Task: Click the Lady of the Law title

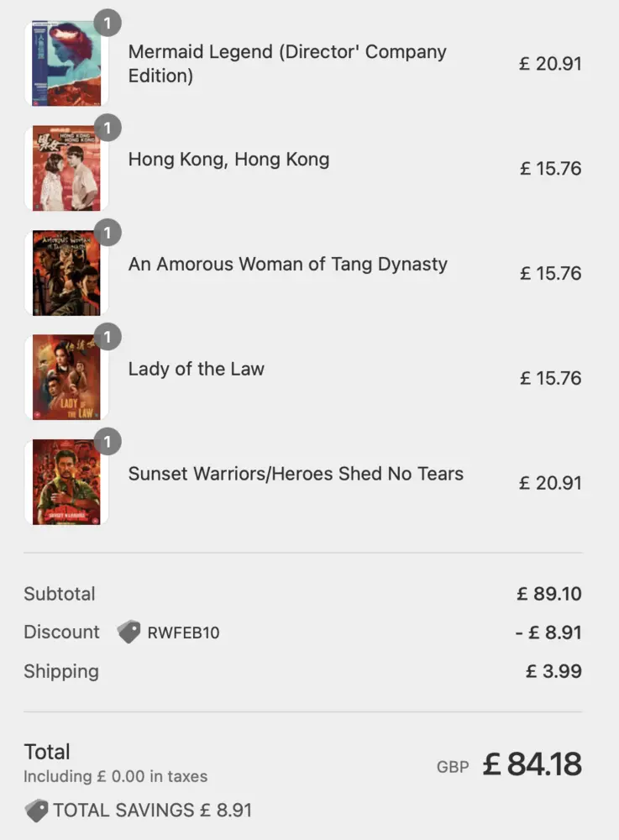Action: click(196, 369)
